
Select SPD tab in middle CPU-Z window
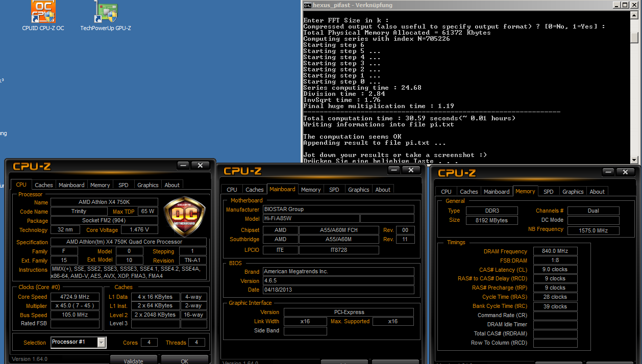334,190
